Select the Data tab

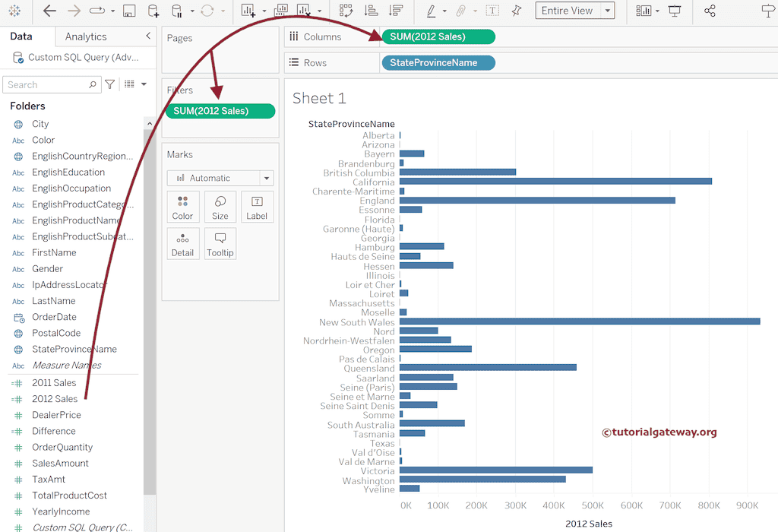pyautogui.click(x=21, y=36)
